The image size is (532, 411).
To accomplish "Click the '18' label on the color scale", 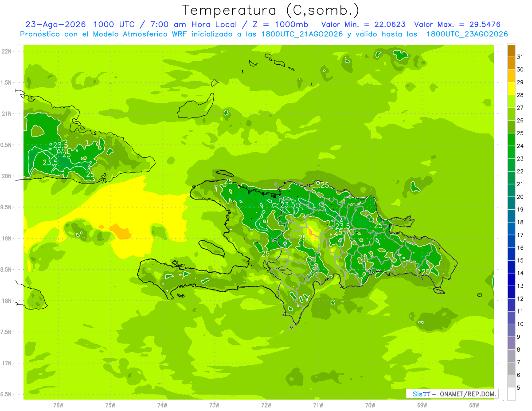I will coord(520,223).
